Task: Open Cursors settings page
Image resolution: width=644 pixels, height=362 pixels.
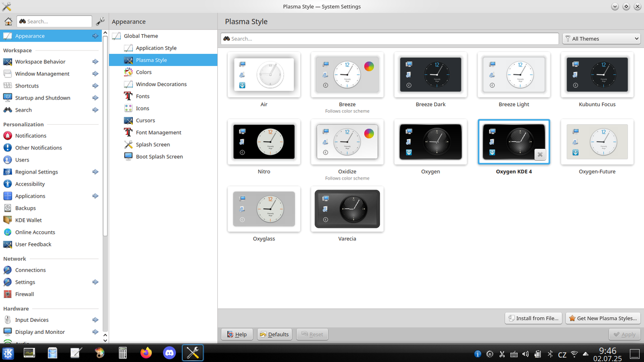Action: [x=163, y=121]
